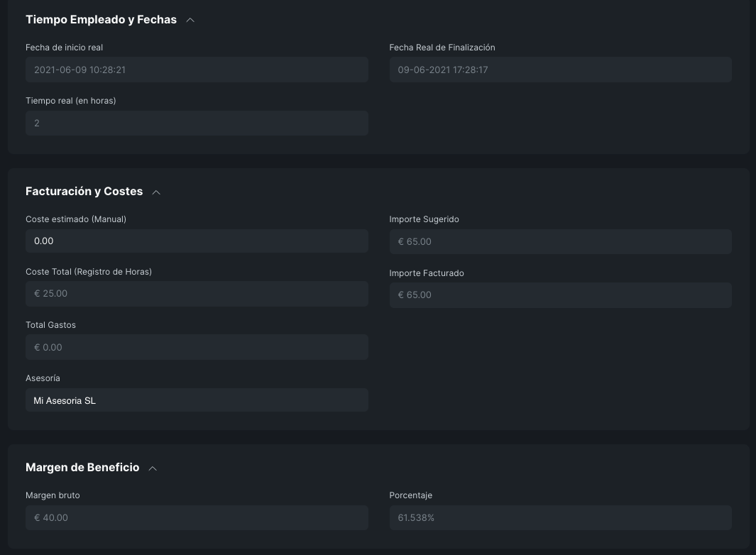Click the Facturación y Costes heading

(84, 192)
